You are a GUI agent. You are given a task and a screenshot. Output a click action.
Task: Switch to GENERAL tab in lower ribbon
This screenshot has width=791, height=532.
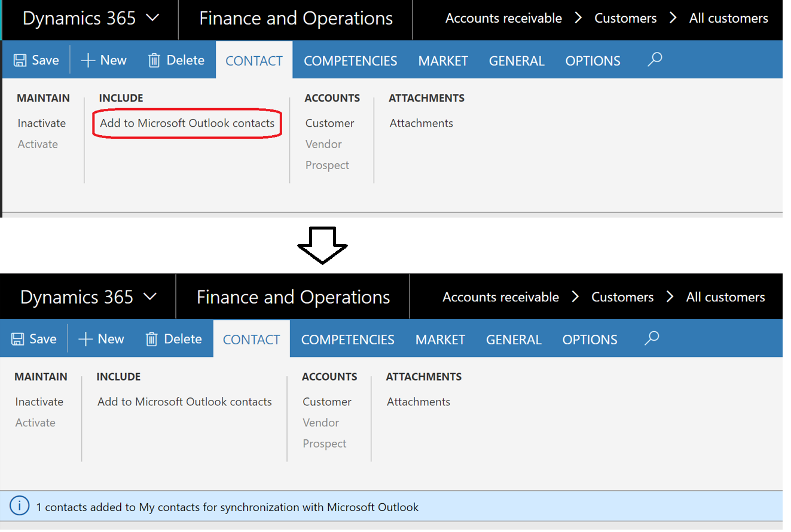[x=514, y=340]
